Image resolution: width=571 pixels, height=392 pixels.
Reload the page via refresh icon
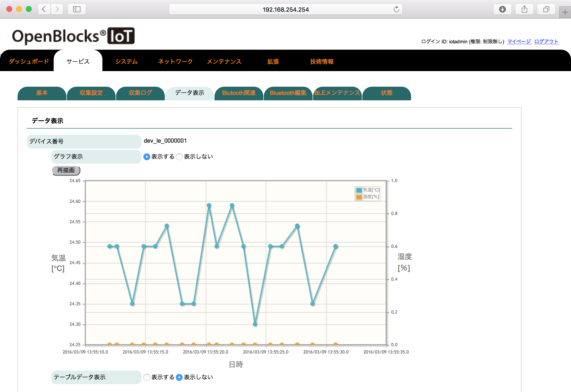click(396, 9)
